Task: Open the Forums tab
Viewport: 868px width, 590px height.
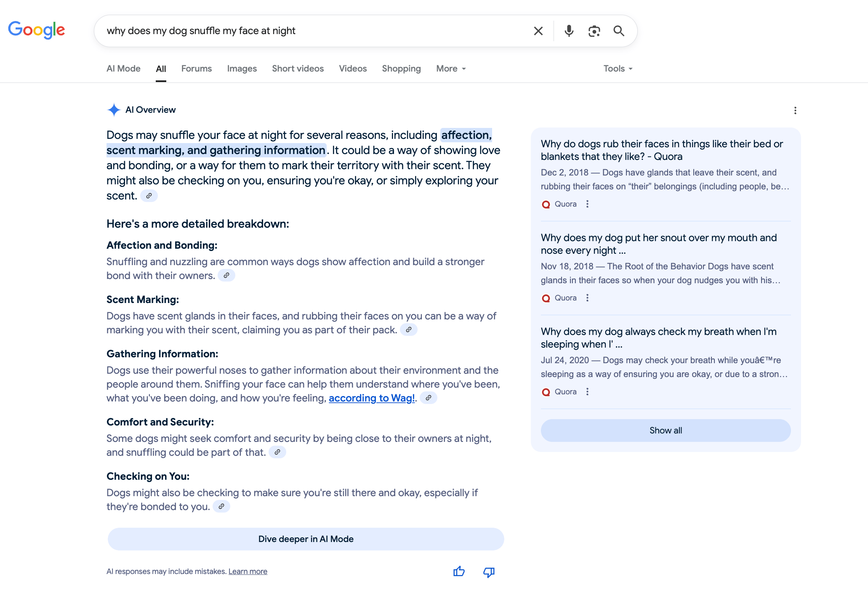Action: [197, 69]
